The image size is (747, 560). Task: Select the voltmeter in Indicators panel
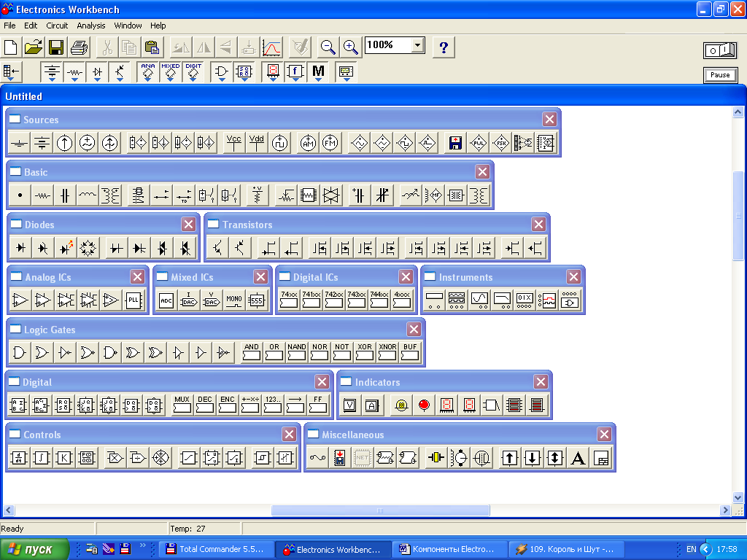click(349, 405)
